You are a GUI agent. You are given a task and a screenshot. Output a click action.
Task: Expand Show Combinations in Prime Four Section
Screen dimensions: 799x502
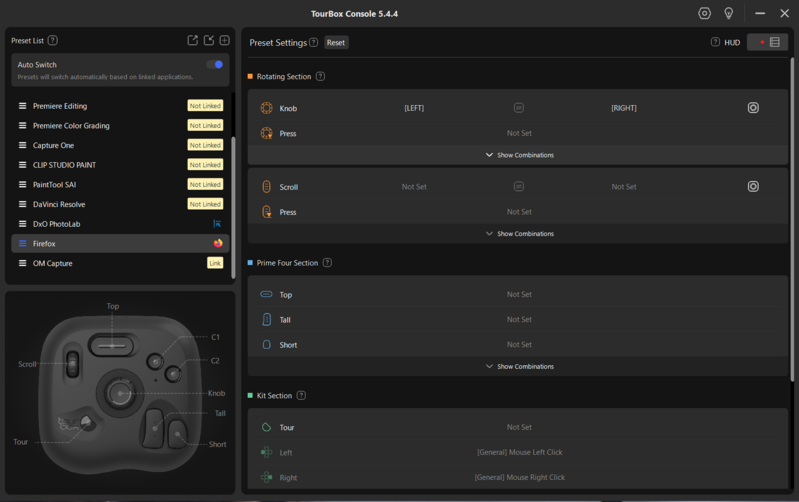(x=519, y=367)
